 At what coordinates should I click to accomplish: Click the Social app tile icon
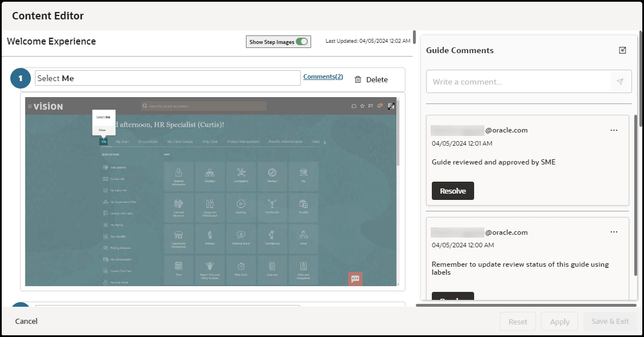coord(304,235)
